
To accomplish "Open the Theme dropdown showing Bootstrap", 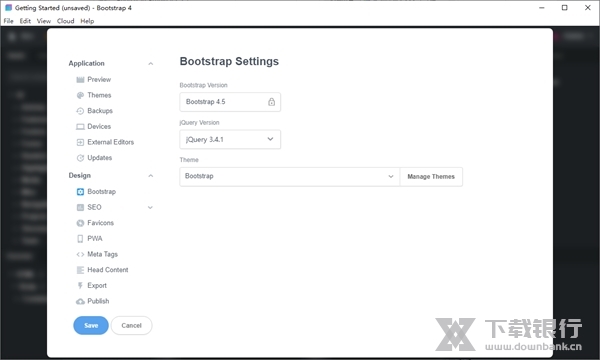I will point(290,176).
